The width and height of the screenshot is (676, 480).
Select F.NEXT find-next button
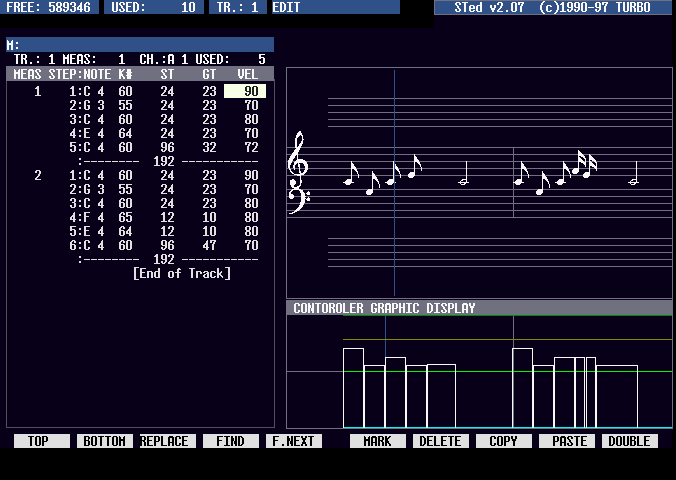[294, 441]
